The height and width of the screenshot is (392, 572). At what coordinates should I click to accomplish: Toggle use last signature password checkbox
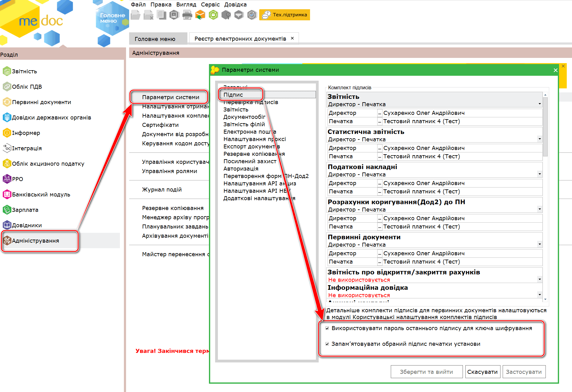tap(327, 328)
